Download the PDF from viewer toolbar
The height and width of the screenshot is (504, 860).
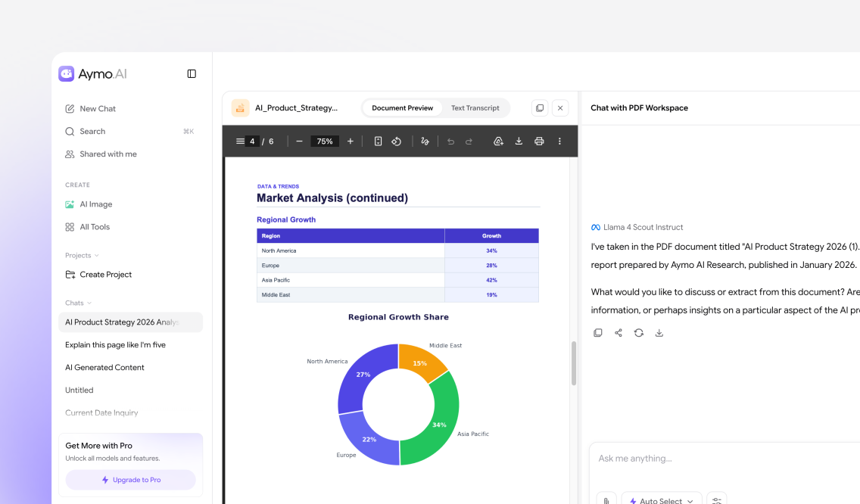pos(519,141)
